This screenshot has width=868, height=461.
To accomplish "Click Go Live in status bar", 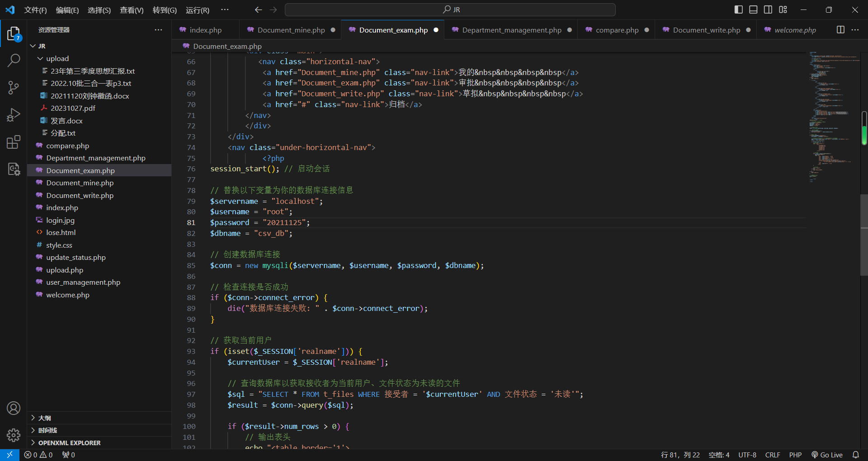I will pos(827,455).
